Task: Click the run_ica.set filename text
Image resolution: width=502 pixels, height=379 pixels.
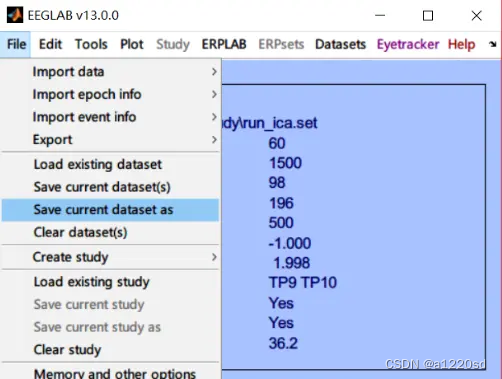Action: [269, 124]
